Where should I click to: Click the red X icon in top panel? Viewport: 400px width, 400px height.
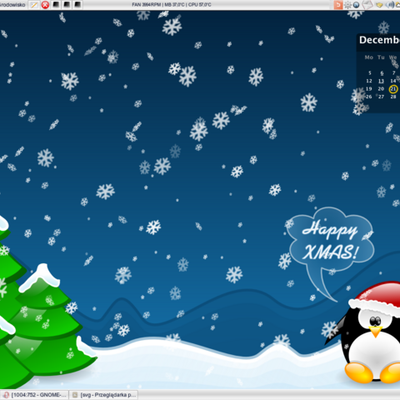(45, 5)
